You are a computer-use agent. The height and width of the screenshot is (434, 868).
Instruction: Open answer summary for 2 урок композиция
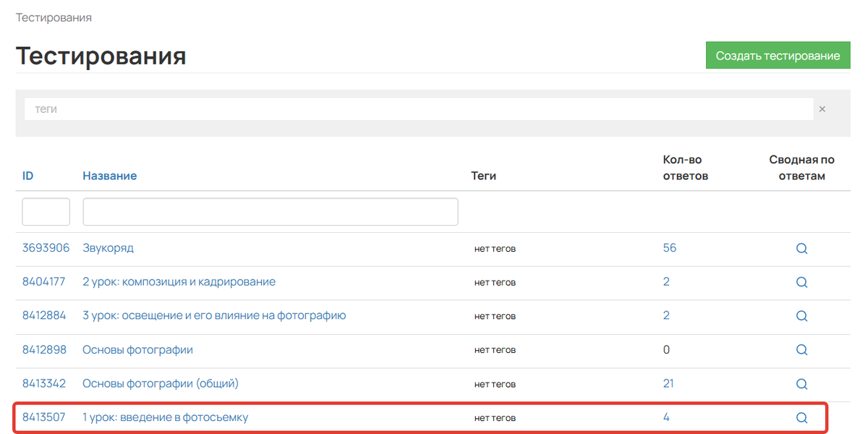(x=801, y=282)
